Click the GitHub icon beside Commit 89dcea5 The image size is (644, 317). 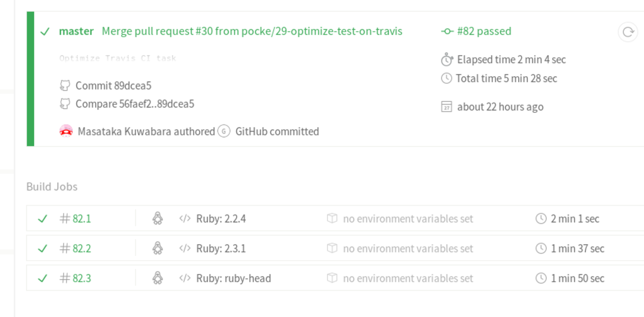click(x=65, y=86)
